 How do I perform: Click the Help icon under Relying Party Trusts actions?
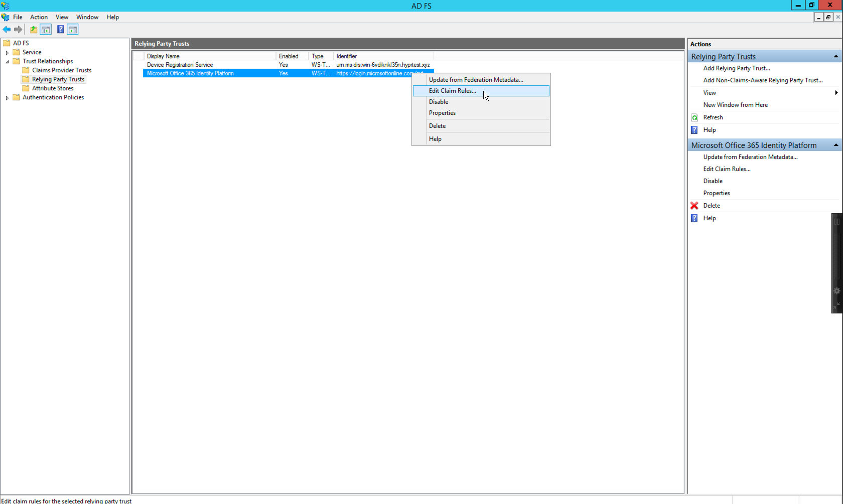point(694,130)
